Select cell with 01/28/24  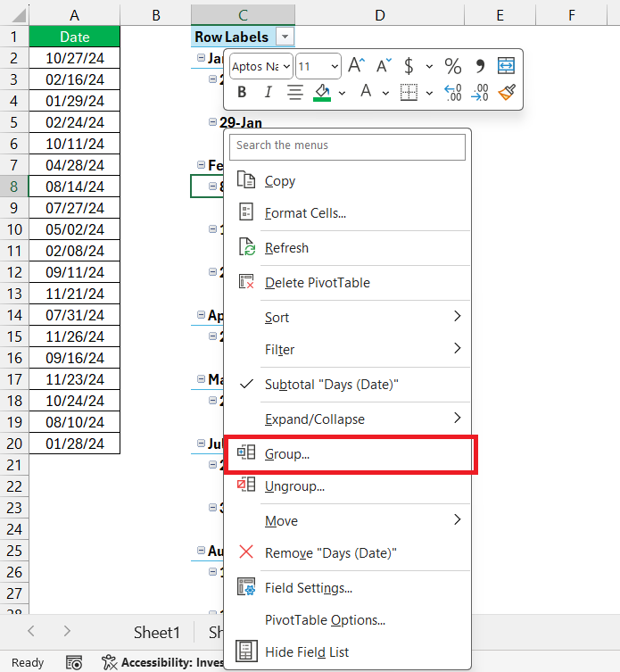75,444
